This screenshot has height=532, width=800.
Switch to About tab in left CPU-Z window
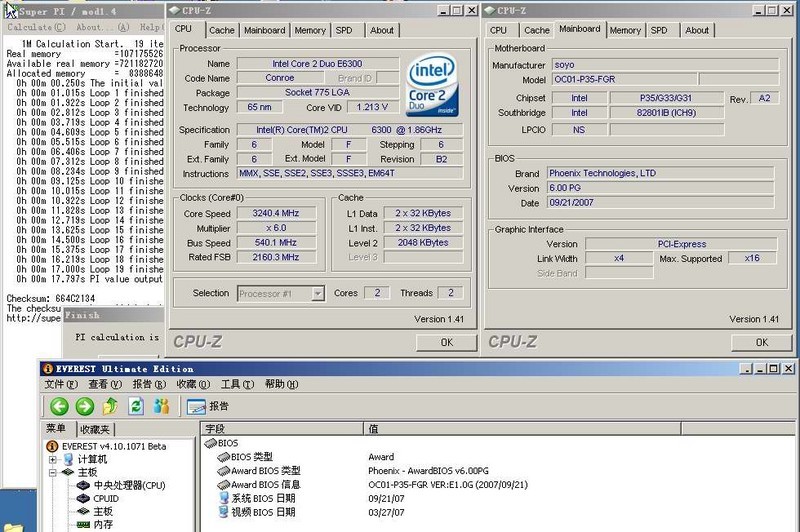(382, 30)
